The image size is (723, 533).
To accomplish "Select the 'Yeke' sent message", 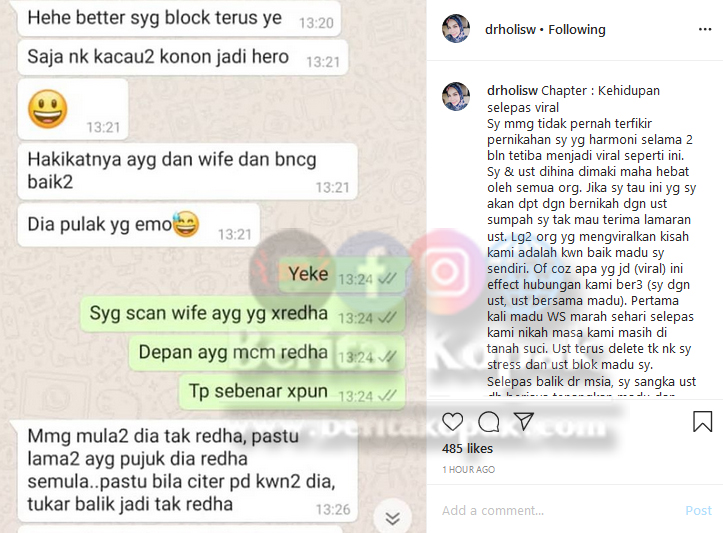I will (x=342, y=274).
